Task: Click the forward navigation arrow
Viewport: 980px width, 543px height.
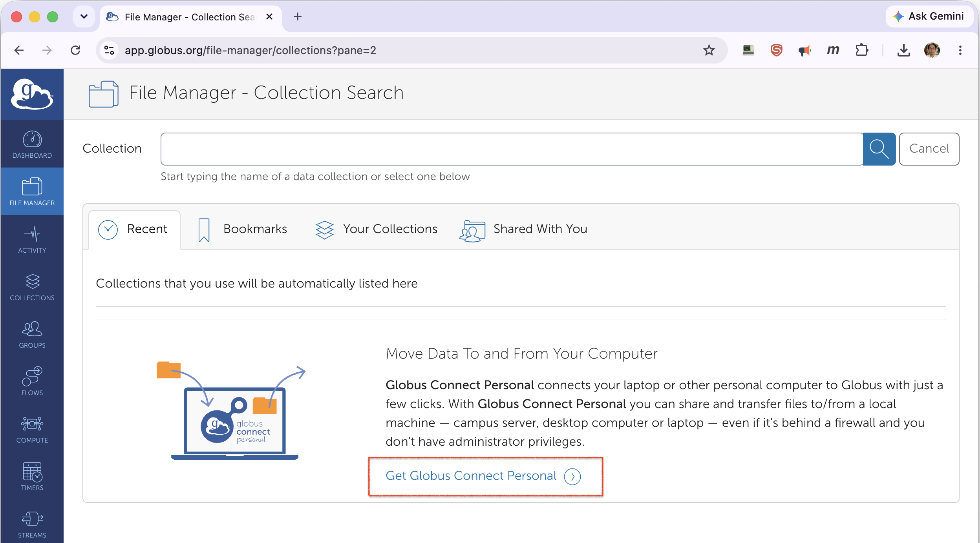Action: (x=47, y=50)
